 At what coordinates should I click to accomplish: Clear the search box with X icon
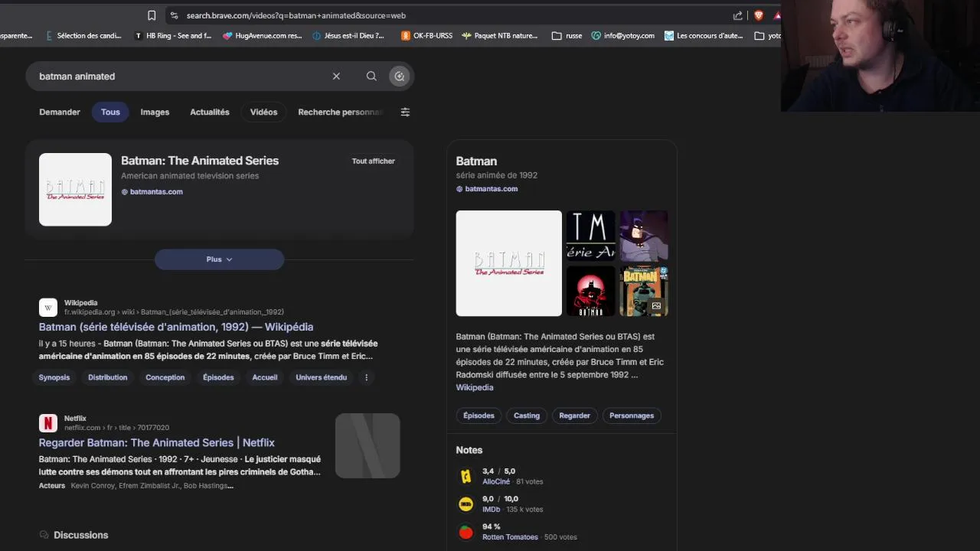coord(336,76)
